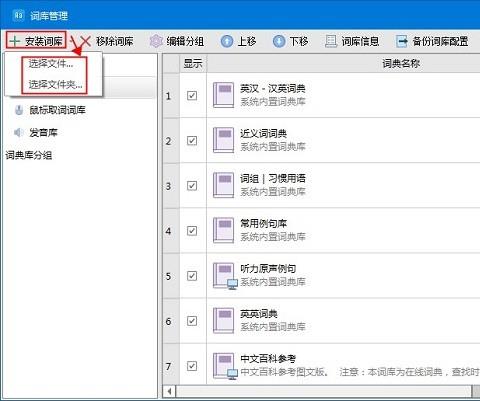This screenshot has height=401, width=480.
Task: Click the blue move-down arrow icon
Action: coord(279,41)
